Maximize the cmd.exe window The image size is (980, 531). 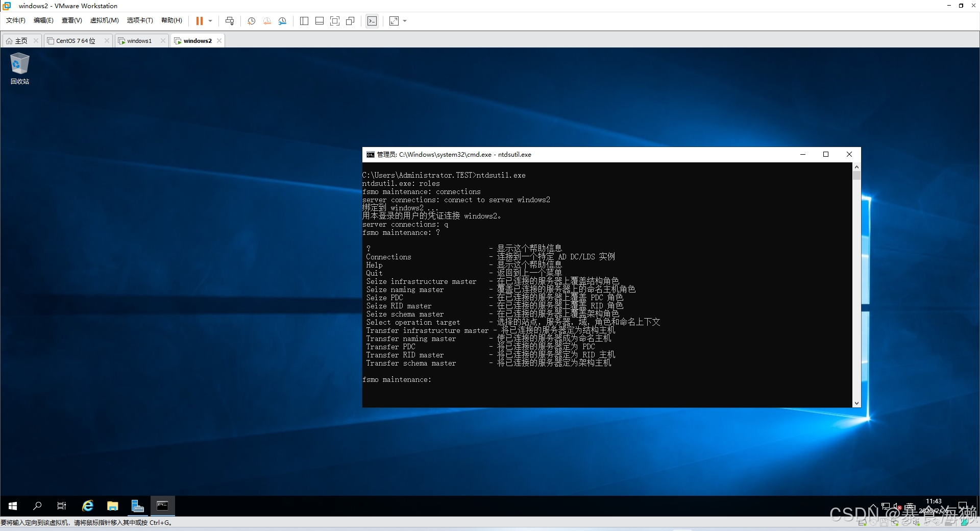(826, 155)
